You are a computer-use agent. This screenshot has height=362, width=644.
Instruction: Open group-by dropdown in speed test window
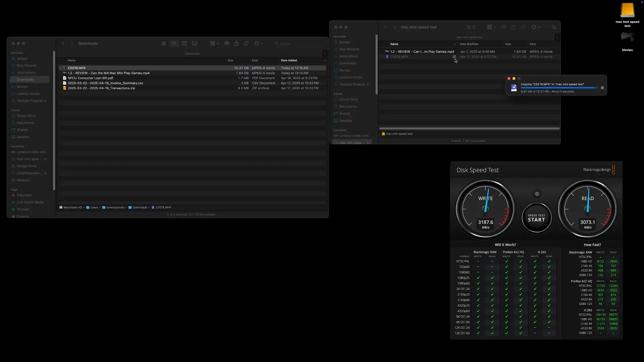[491, 27]
